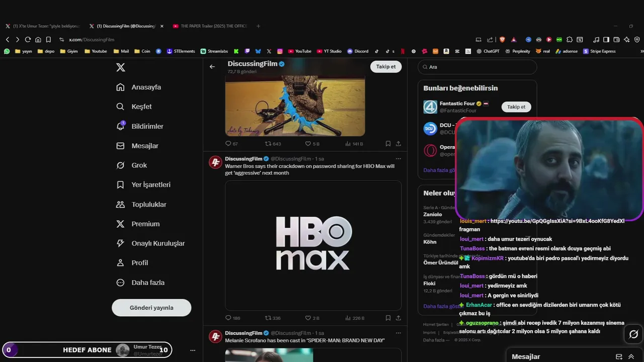The width and height of the screenshot is (644, 362).
Task: Like the HBO Max tweet (2 B)
Action: [312, 318]
